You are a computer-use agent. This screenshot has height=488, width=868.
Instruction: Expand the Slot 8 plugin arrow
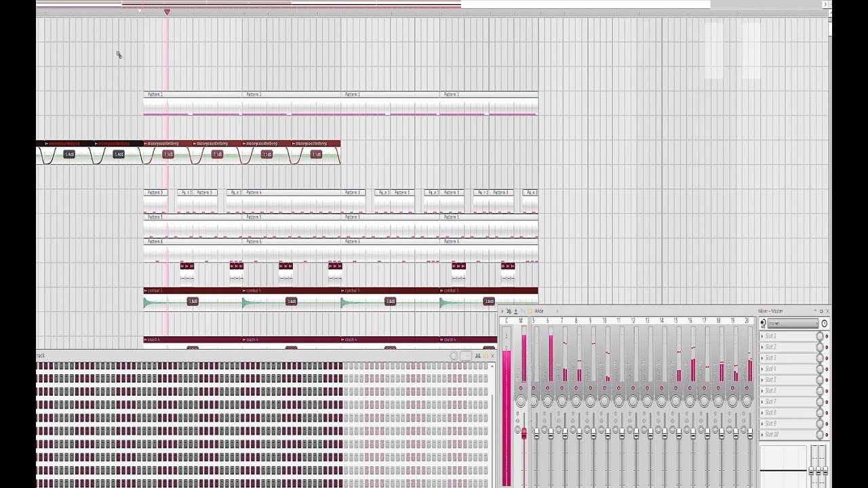click(x=762, y=413)
